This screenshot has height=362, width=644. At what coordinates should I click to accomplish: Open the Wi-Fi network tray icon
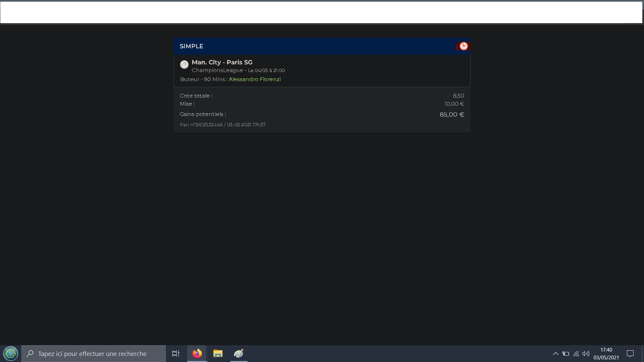[x=576, y=354]
